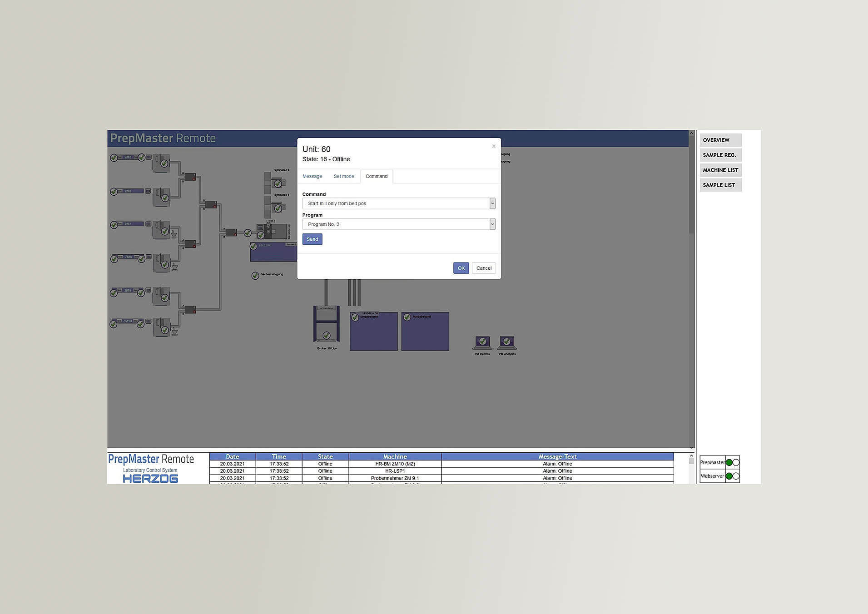
Task: Open MACHINE LIST in side menu
Action: [x=720, y=170]
